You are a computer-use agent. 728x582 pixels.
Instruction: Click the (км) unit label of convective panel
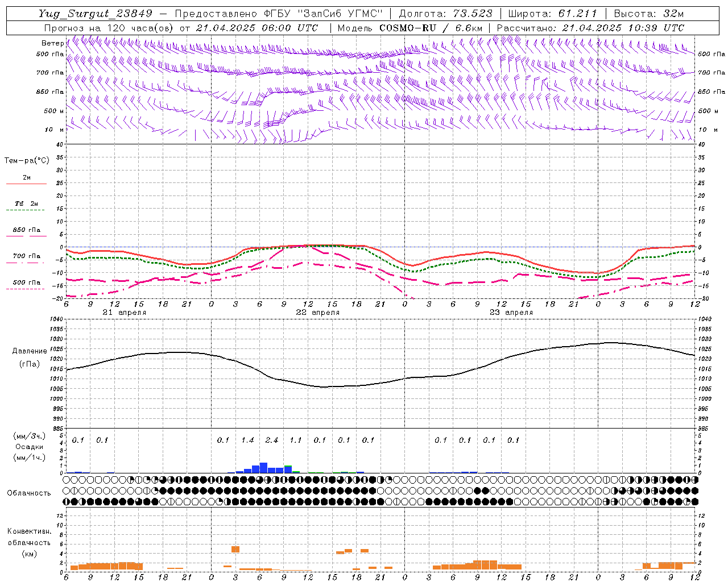[29, 554]
